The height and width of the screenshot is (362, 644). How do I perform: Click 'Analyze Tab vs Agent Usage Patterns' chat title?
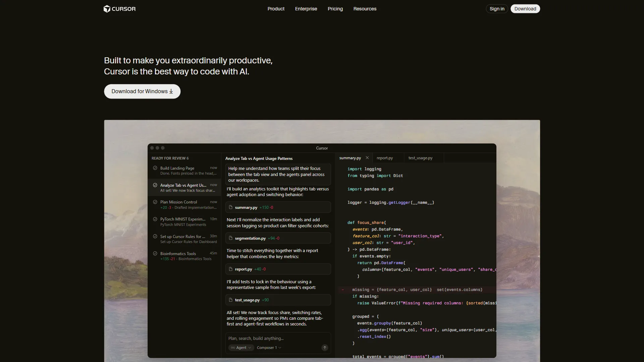coord(259,159)
